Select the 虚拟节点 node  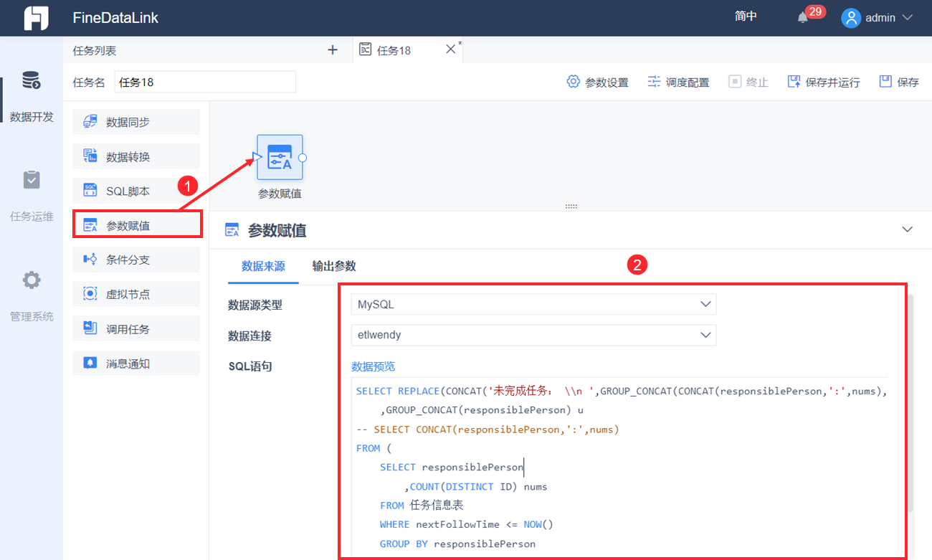coord(136,294)
